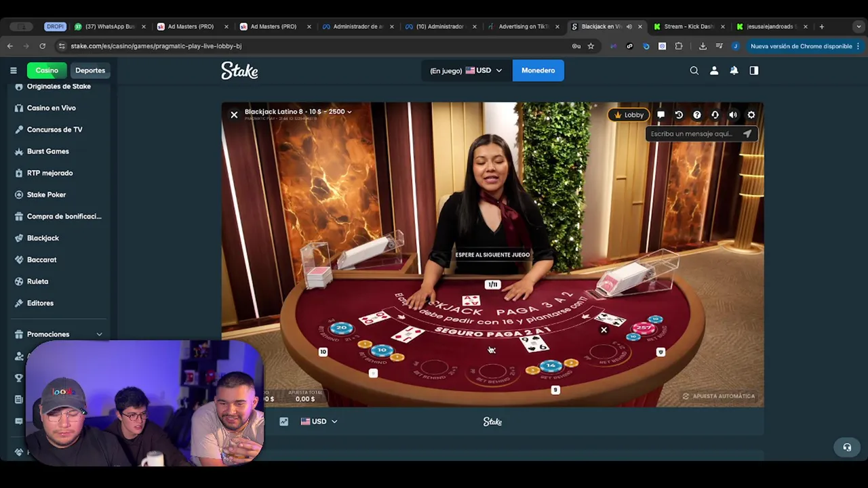Screen dimensions: 868x488
Task: Open the USD balance dropdown in the header
Action: click(466, 70)
